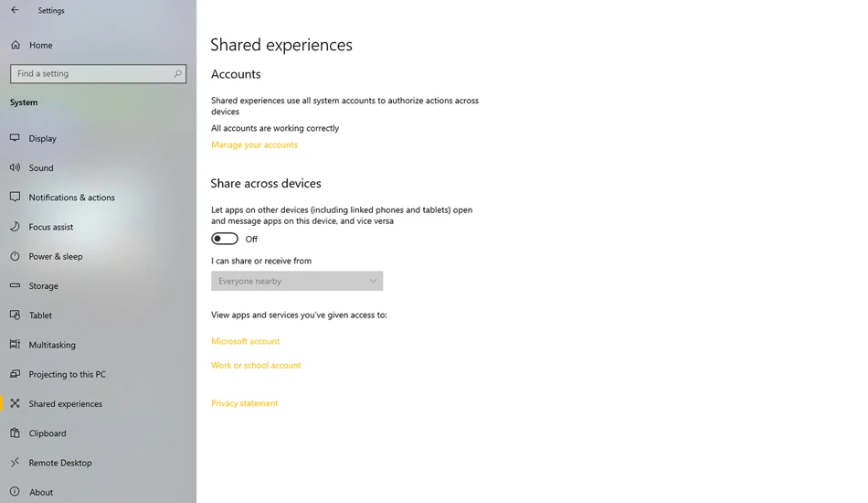This screenshot has height=503, width=868.
Task: Open Microsoft account link
Action: 245,341
